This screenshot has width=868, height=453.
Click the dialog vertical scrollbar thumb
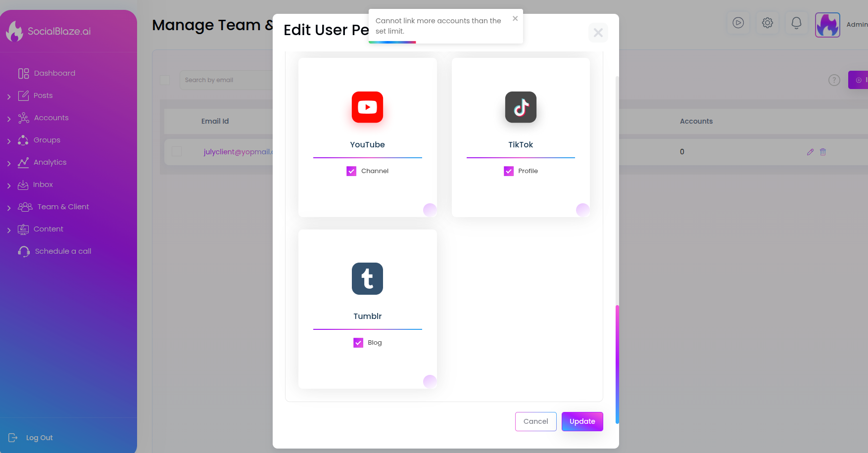pyautogui.click(x=617, y=364)
